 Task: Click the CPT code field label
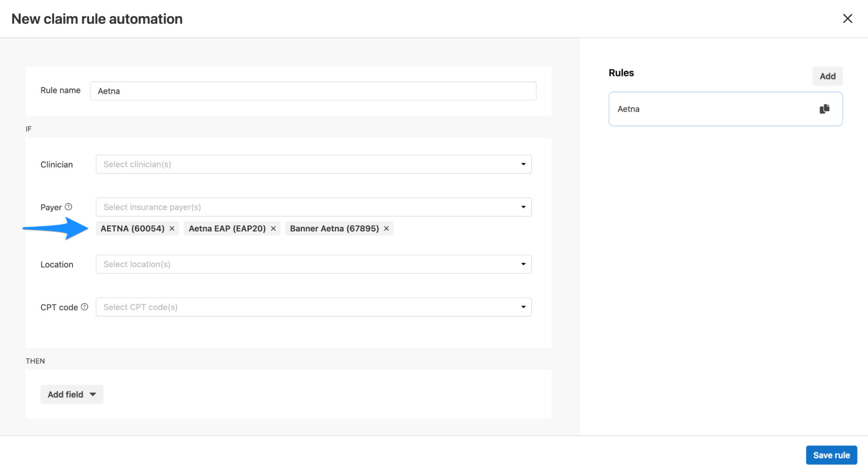coord(59,307)
